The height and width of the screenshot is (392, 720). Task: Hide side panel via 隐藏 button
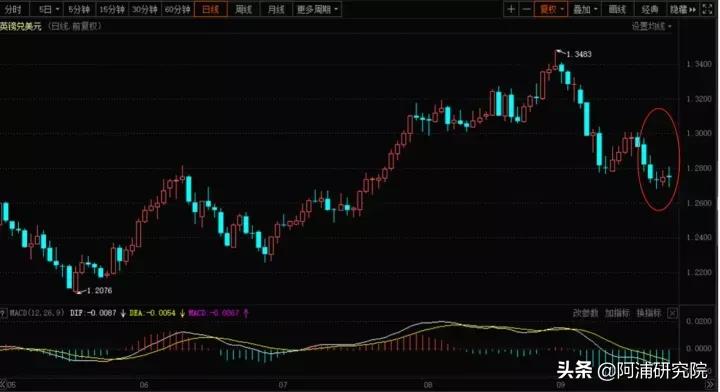tap(683, 9)
